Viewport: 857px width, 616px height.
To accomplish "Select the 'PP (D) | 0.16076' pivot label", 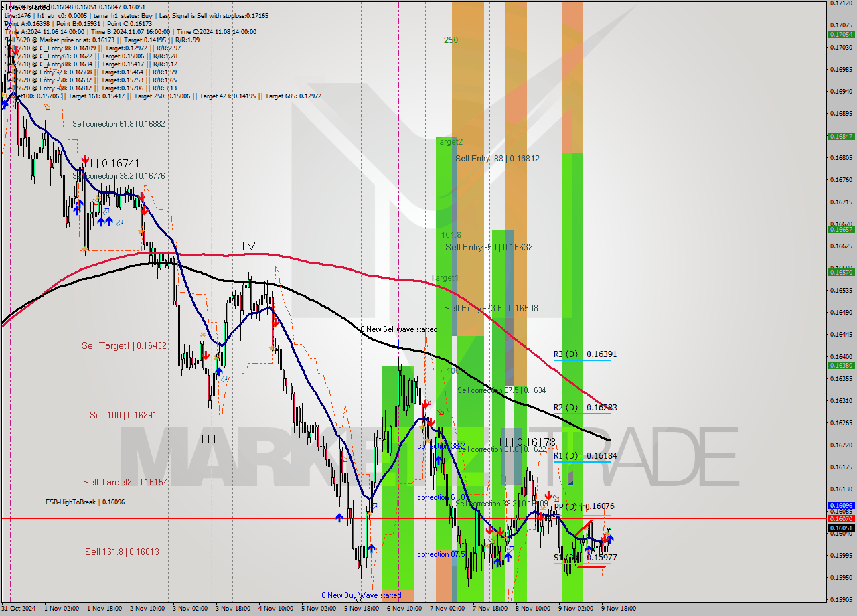I will point(584,506).
